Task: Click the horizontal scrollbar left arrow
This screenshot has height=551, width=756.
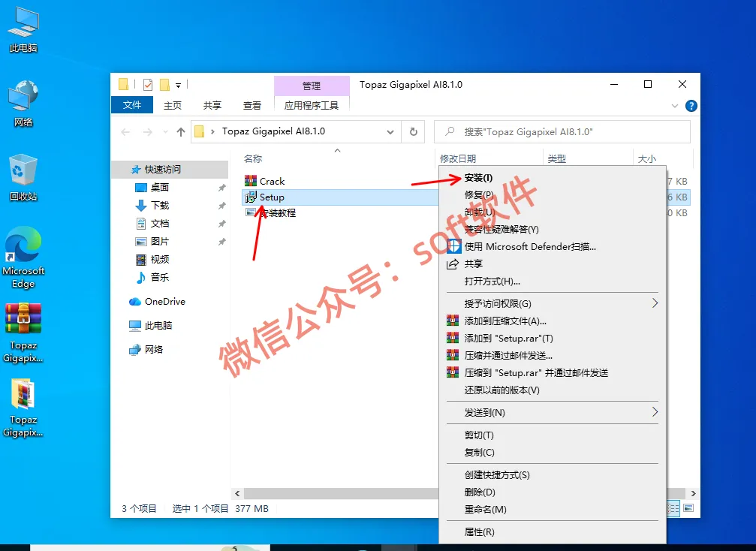Action: click(237, 494)
